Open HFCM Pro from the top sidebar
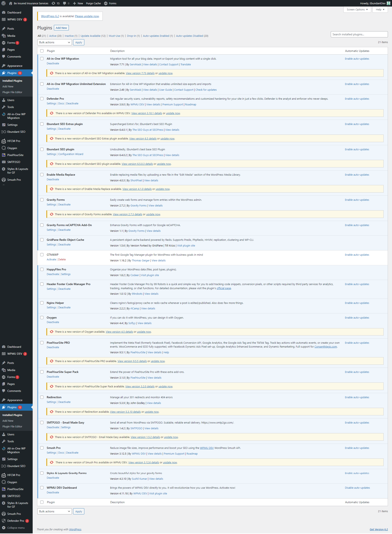 coord(13,141)
